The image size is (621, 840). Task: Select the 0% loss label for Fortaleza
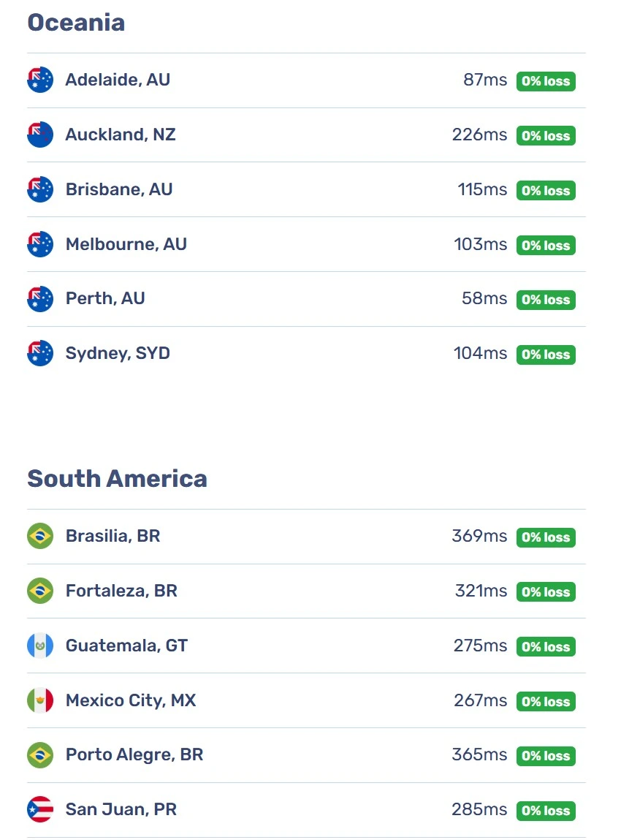pos(546,592)
